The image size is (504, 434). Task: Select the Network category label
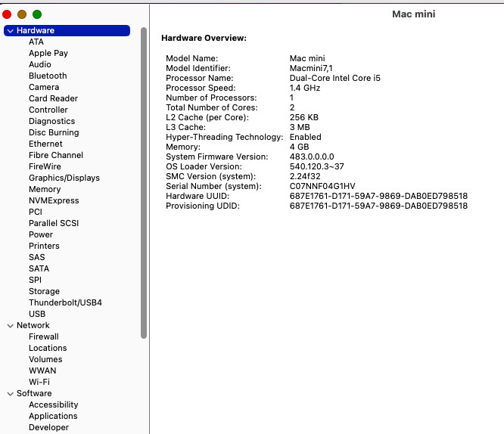(33, 325)
